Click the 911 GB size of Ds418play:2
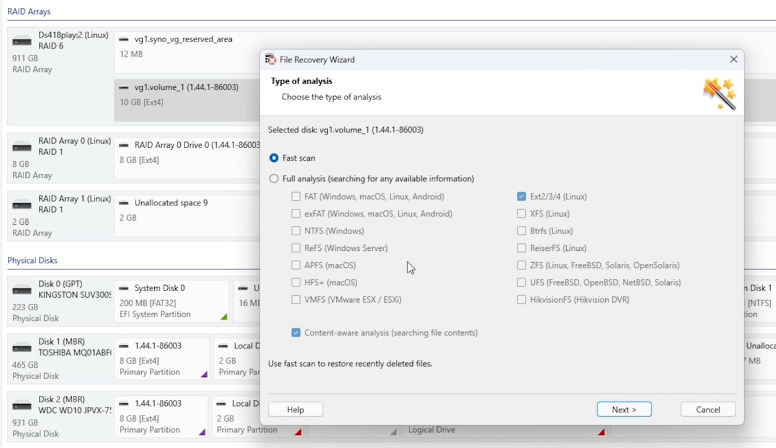This screenshot has height=448, width=776. tap(25, 58)
